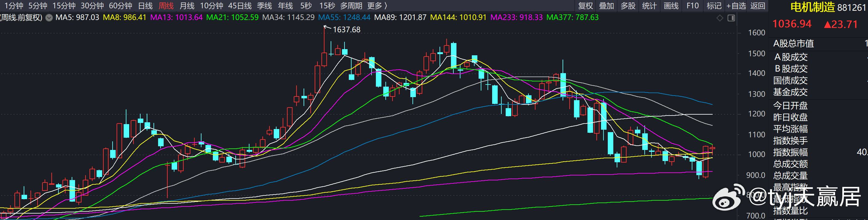The width and height of the screenshot is (868, 220).
Task: Toggle the side panel layout icon
Action: [x=731, y=18]
